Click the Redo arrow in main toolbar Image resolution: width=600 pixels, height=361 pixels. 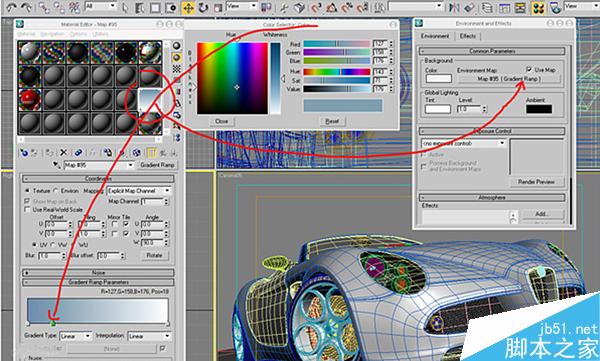point(27,7)
